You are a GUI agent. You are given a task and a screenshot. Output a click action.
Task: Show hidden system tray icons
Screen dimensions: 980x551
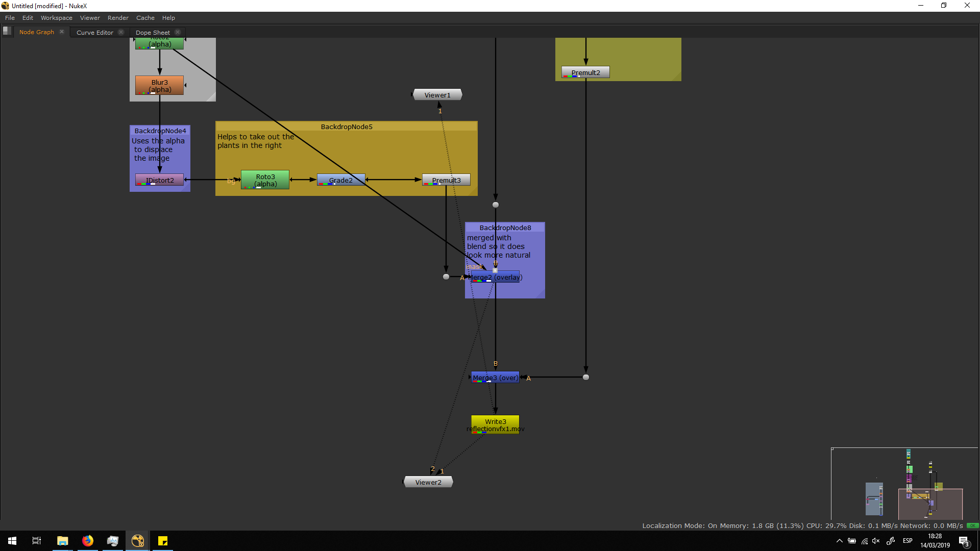[839, 541]
